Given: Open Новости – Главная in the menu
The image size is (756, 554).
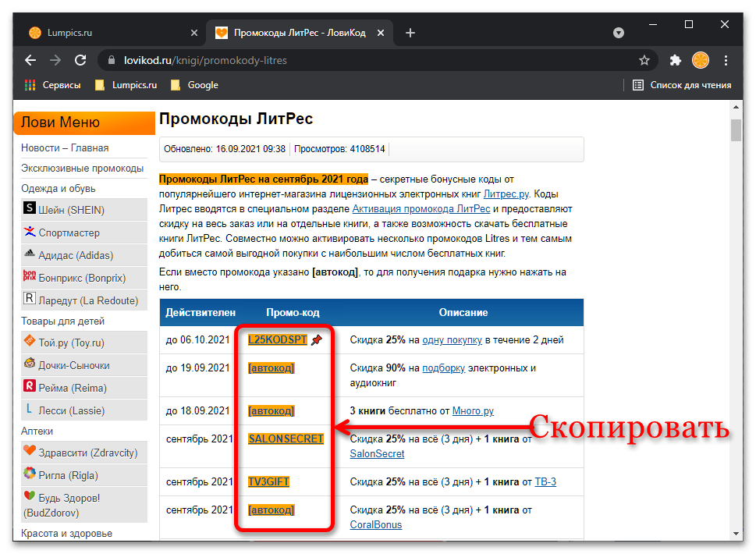Looking at the screenshot, I should coord(65,148).
